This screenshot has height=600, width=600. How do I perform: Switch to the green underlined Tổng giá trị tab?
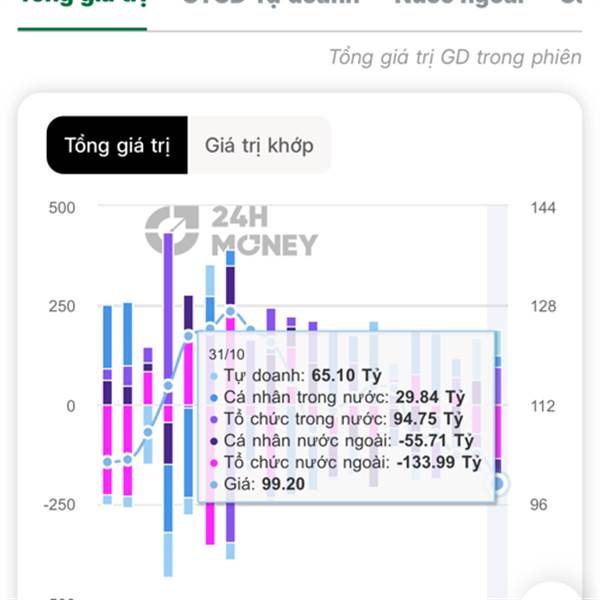coord(82,5)
